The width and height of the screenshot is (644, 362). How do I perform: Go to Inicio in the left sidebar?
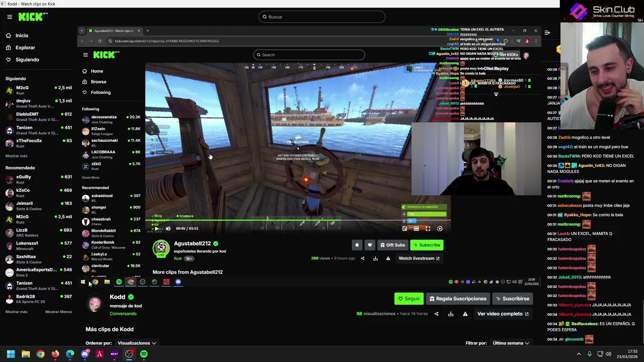[22, 36]
